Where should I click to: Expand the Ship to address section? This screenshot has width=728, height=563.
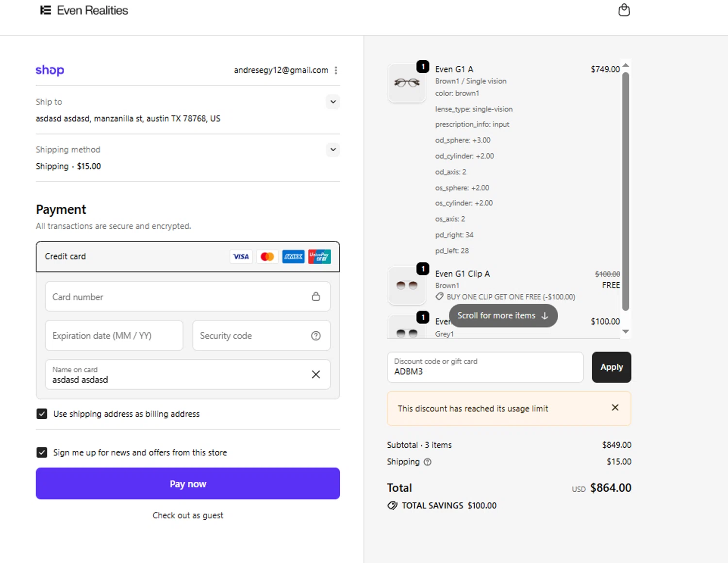tap(333, 102)
